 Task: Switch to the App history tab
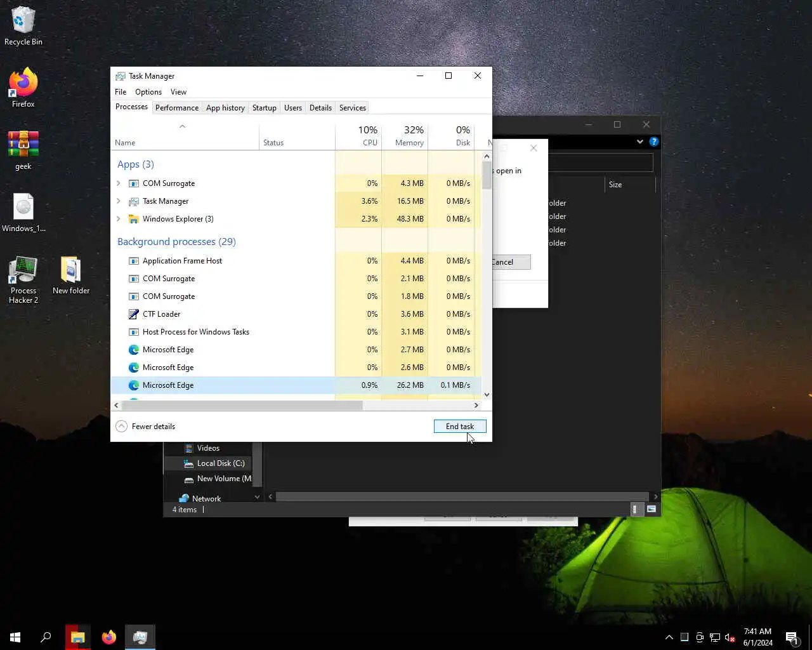pyautogui.click(x=225, y=108)
